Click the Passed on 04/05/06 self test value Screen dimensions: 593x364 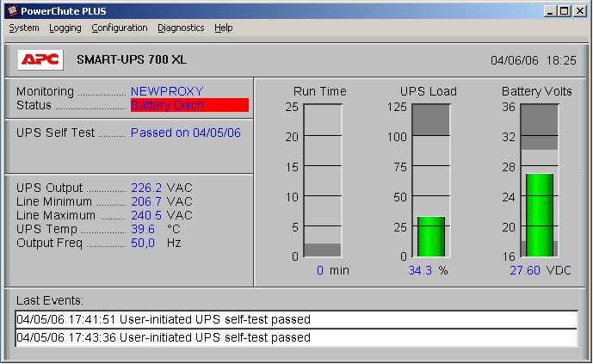click(x=186, y=133)
